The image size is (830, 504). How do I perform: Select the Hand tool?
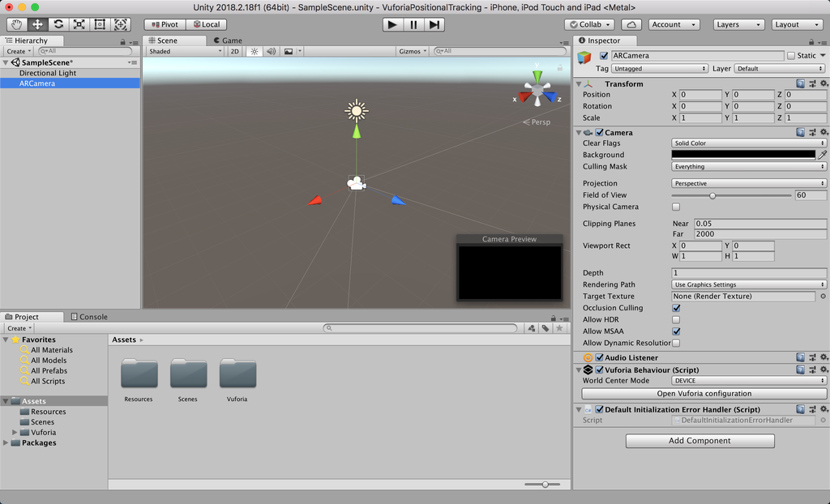[16, 24]
